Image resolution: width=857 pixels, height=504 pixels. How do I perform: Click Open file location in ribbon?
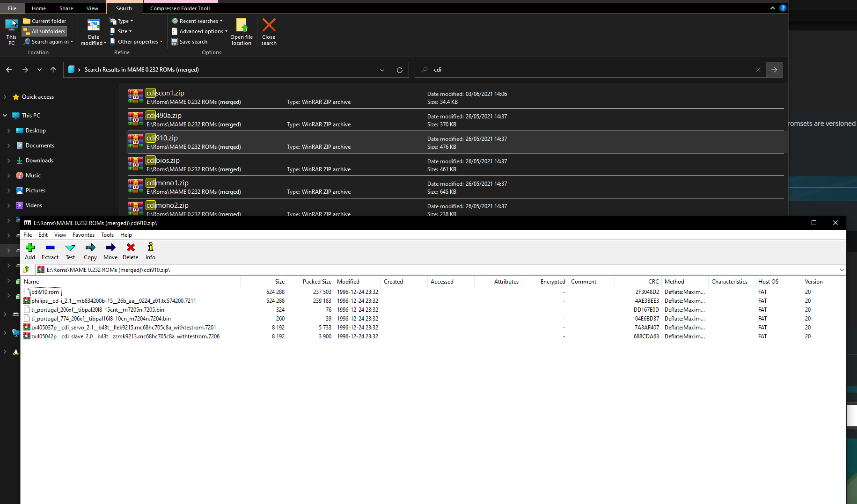click(242, 32)
